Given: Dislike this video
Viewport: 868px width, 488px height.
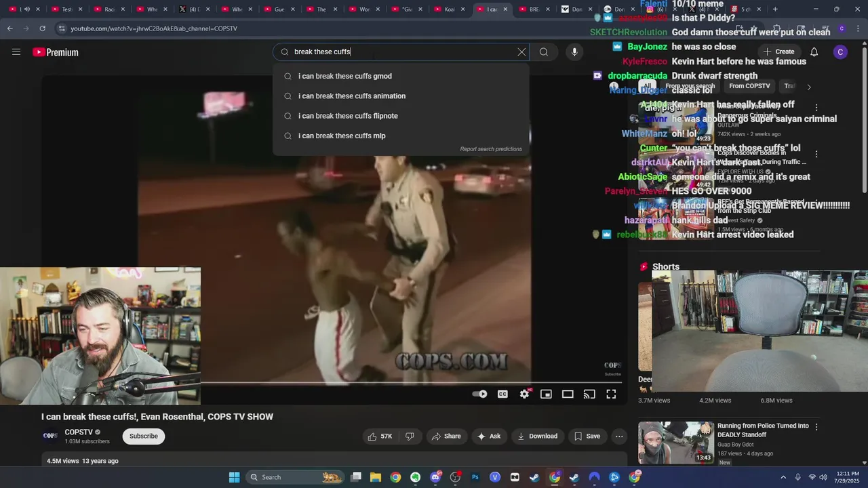Looking at the screenshot, I should (x=410, y=436).
